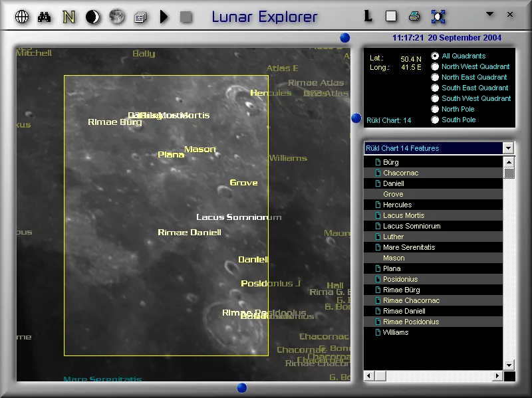Click the document icon beside Bürg
Screen dimensions: 532x398
click(x=378, y=162)
